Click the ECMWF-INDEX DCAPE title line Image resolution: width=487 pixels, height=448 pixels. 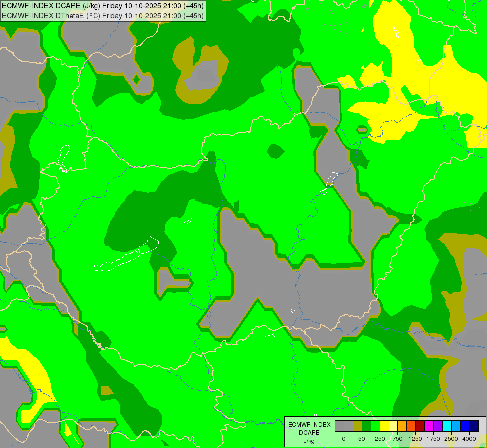tap(103, 6)
